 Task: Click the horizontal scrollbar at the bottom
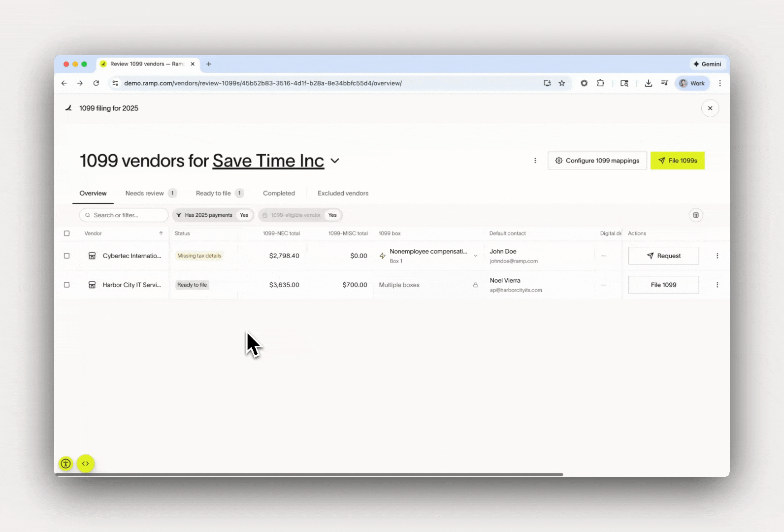tap(309, 474)
